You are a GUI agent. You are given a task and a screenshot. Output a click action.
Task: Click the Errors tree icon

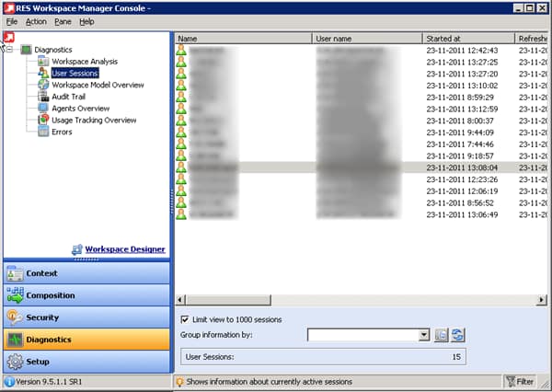point(43,132)
